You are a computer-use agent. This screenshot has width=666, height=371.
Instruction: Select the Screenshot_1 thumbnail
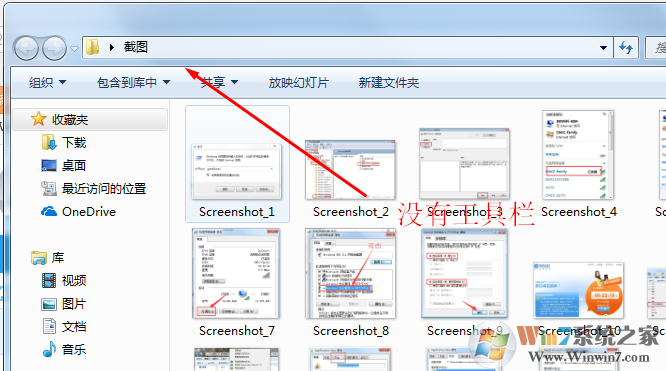pos(236,171)
